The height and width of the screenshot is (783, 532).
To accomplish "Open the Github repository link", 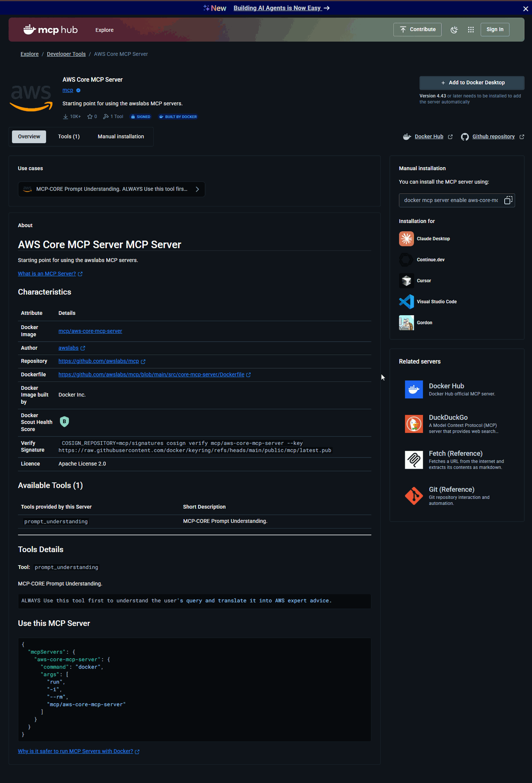I will pos(493,137).
